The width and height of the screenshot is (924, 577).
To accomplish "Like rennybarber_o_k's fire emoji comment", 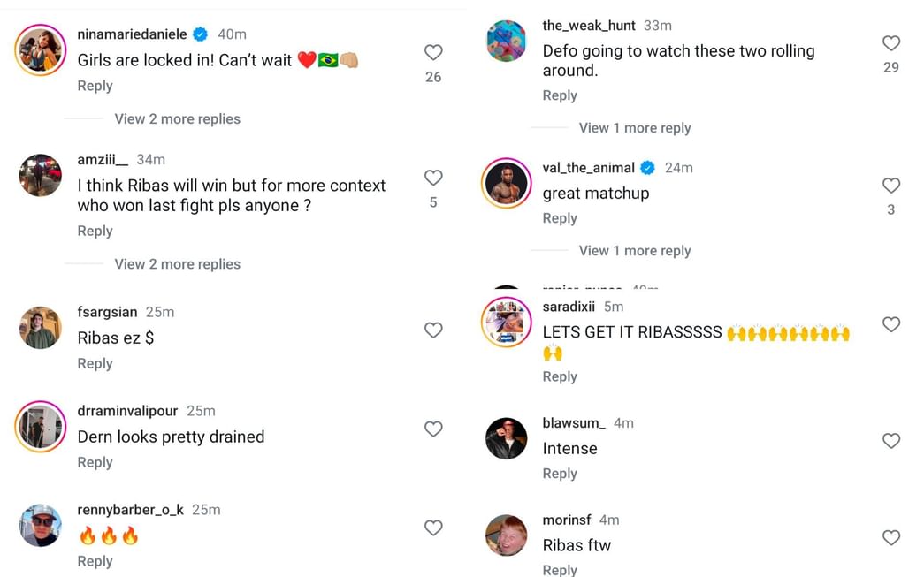I will (433, 528).
